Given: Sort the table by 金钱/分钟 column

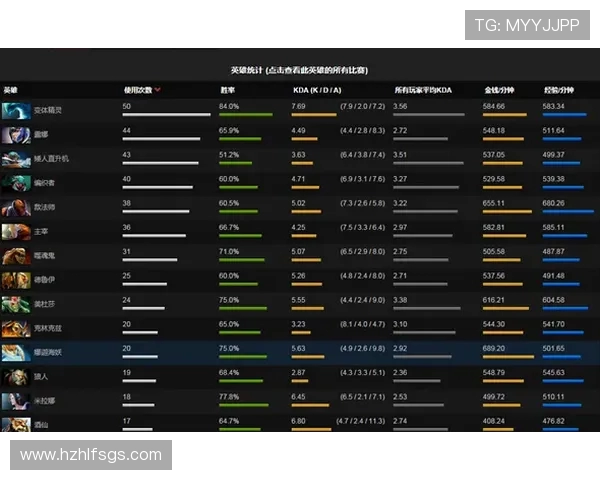Looking at the screenshot, I should coord(499,90).
